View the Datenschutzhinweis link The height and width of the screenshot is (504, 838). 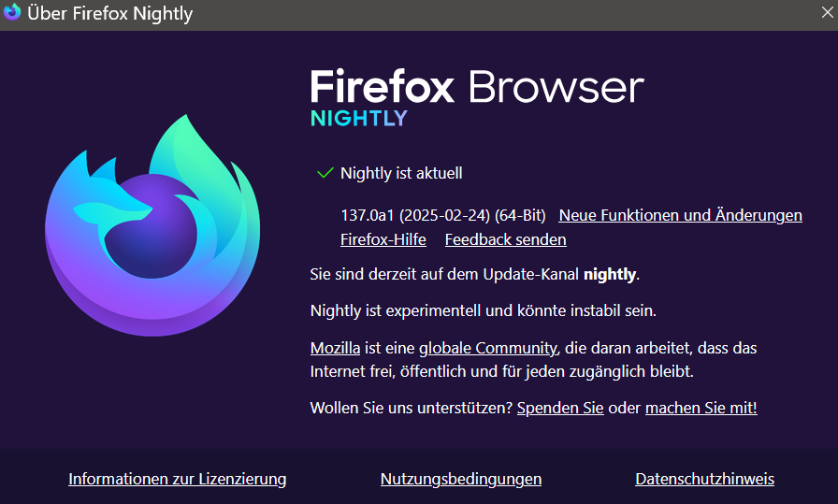click(704, 479)
